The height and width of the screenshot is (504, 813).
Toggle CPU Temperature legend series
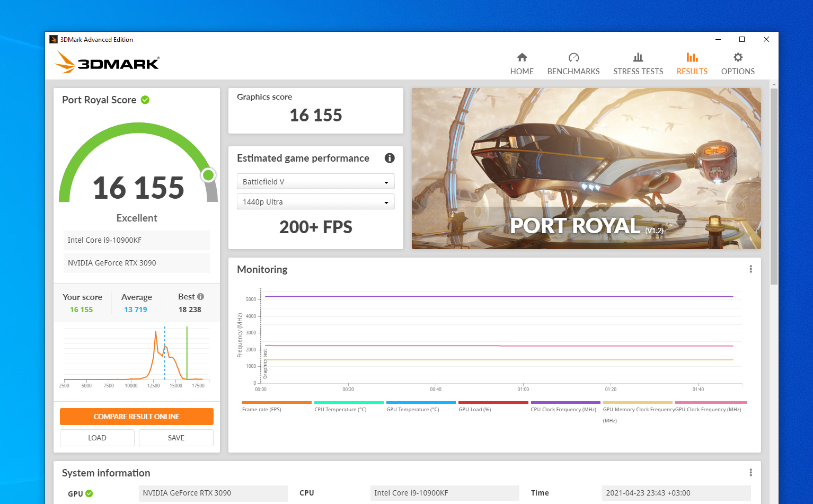coord(349,406)
